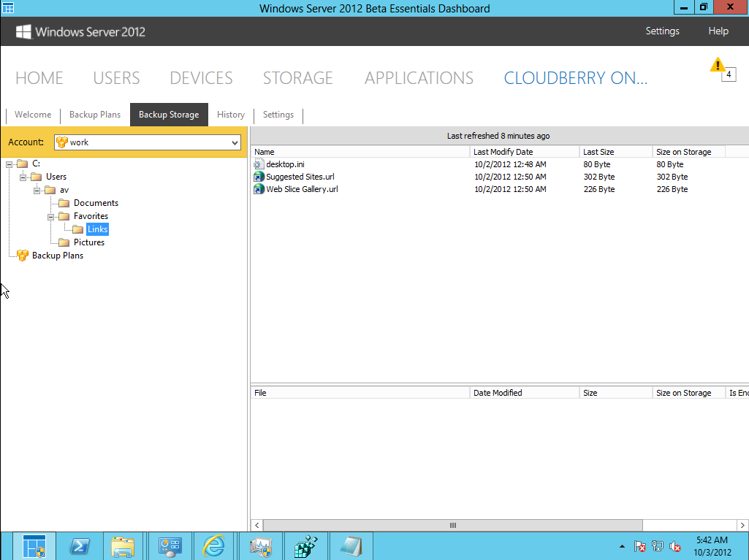Select the 10/2/2012 12:48 AM date cell

(510, 164)
